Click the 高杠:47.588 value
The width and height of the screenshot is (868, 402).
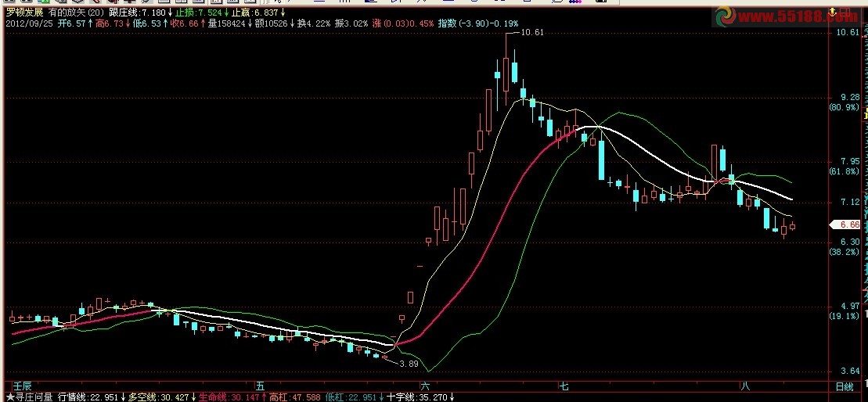coord(295,397)
